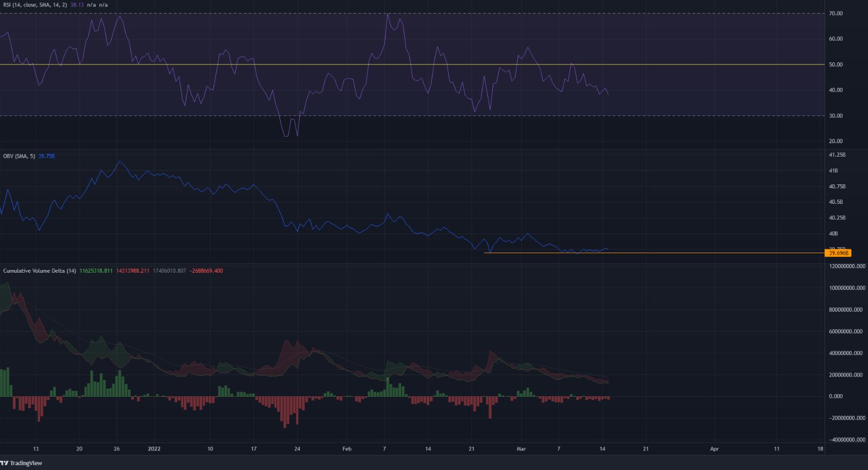The height and width of the screenshot is (470, 868).
Task: Select the OBV (SMA, 5) legend title
Action: (x=19, y=156)
